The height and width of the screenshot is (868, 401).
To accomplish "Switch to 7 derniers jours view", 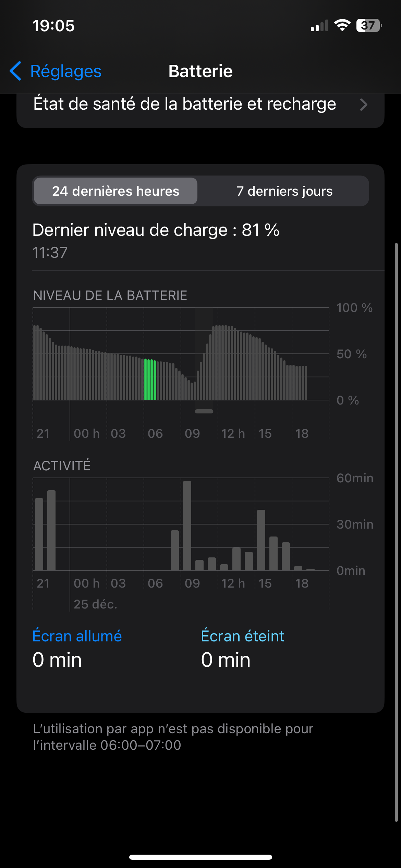I will tap(284, 191).
